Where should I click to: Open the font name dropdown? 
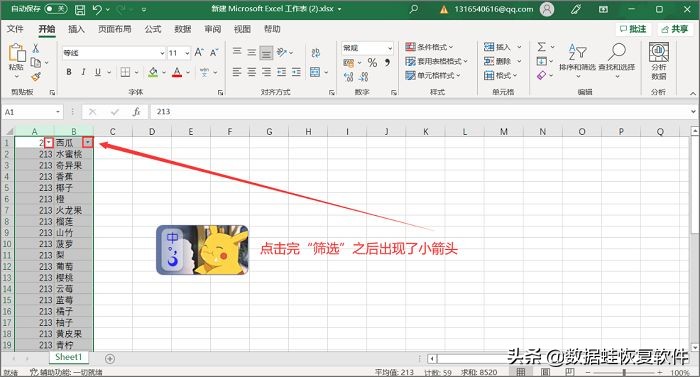162,53
